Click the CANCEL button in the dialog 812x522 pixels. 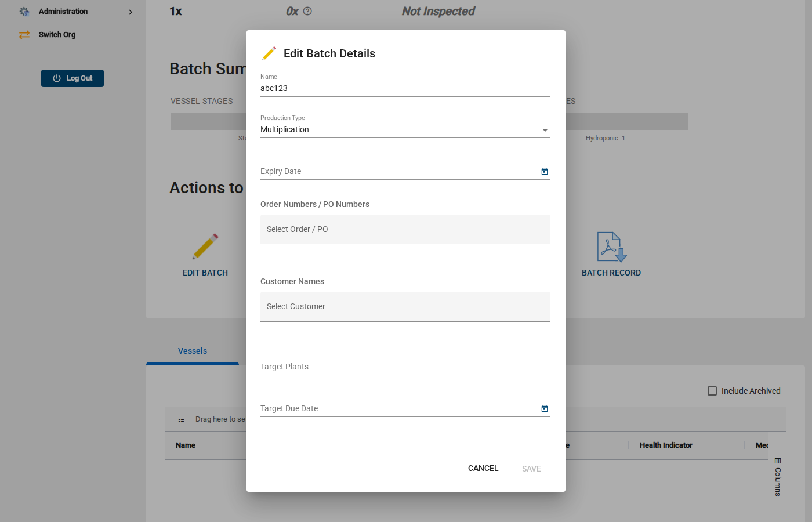[483, 468]
